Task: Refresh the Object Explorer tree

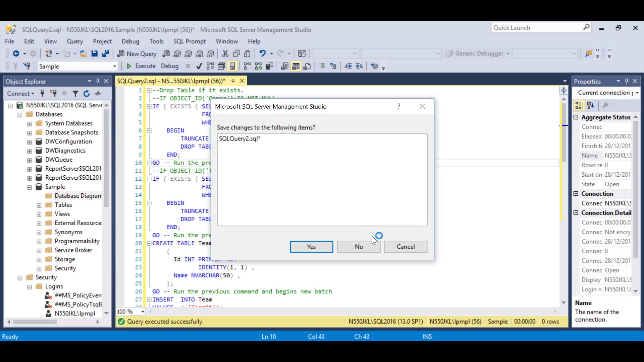Action: click(x=86, y=94)
